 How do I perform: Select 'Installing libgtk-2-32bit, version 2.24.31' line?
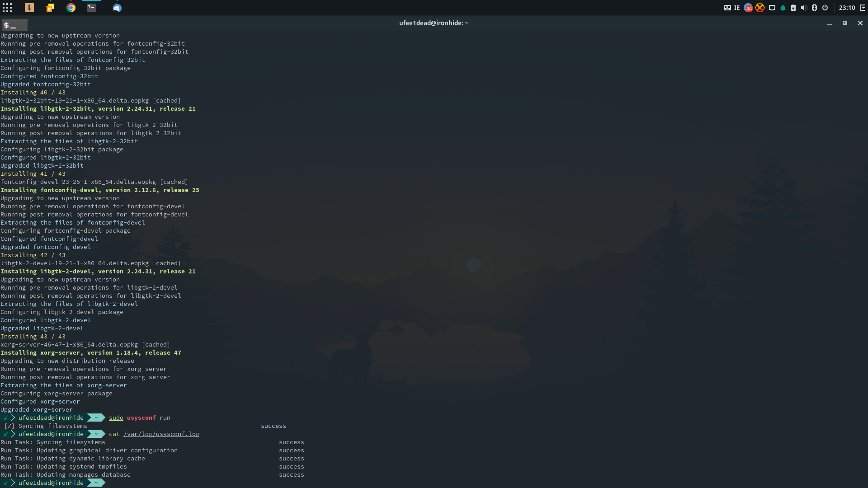tap(98, 109)
